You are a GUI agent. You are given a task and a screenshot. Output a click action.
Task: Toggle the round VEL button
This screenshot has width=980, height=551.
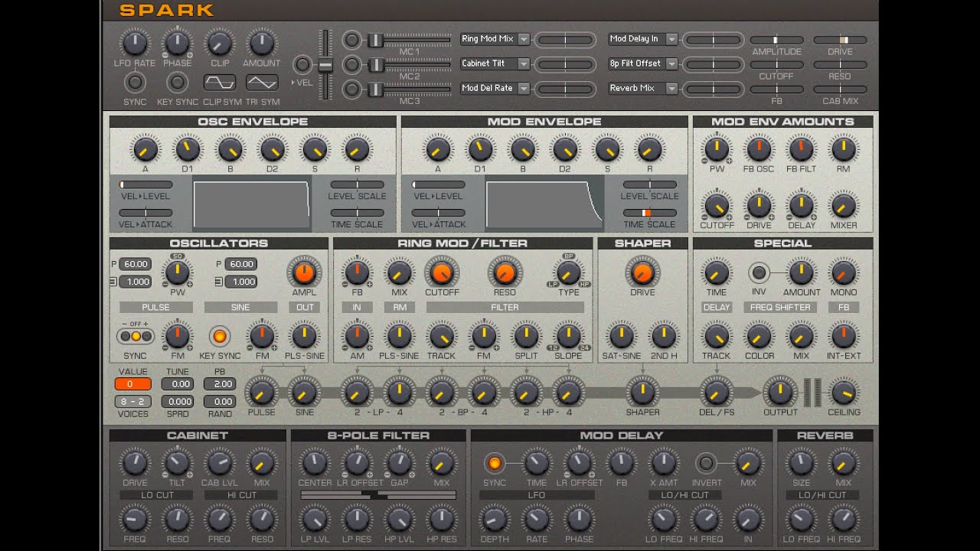click(303, 65)
